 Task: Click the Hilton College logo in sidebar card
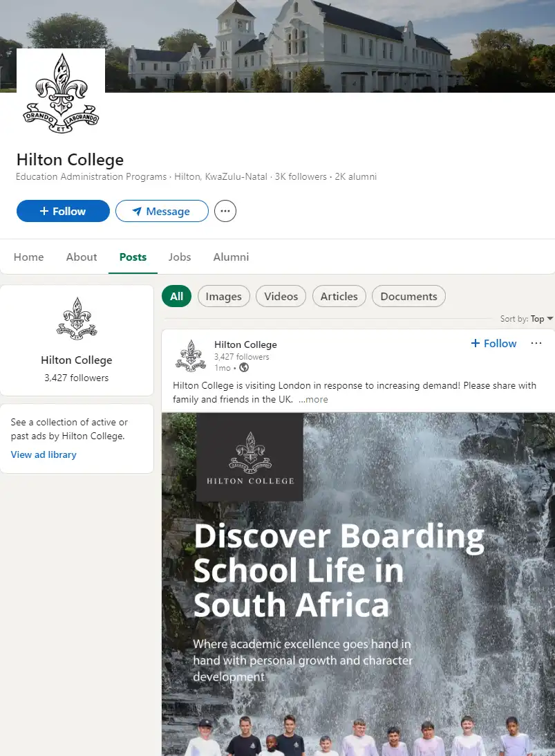(x=77, y=319)
